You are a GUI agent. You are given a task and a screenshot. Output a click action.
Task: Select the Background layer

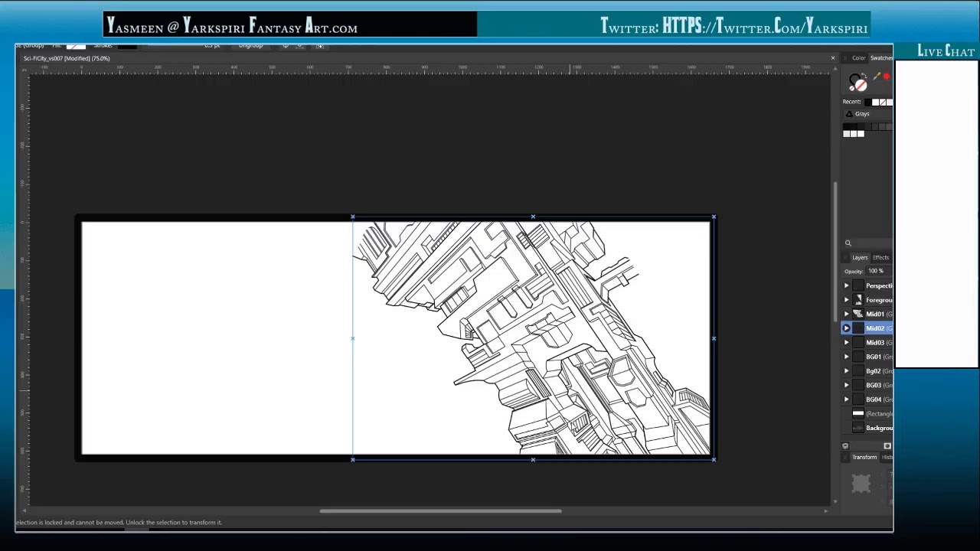[867, 428]
